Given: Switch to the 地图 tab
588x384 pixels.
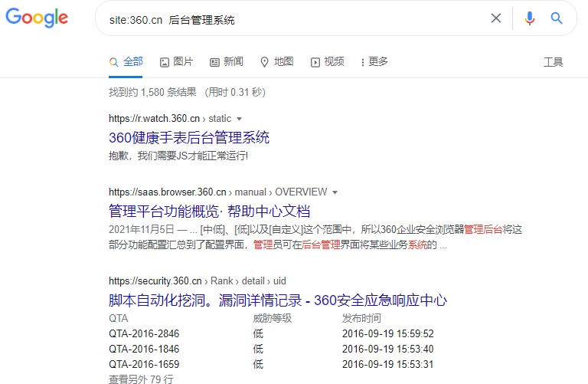Looking at the screenshot, I should coord(276,61).
